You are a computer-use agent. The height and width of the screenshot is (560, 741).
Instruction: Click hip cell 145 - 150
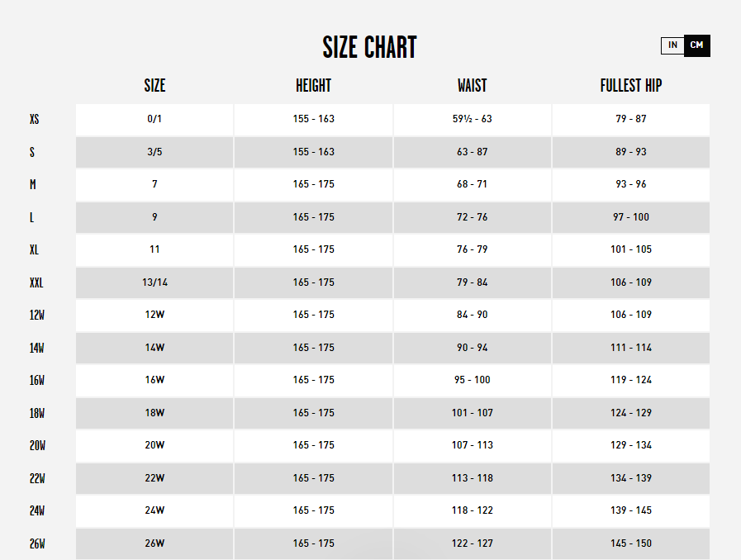coord(631,543)
